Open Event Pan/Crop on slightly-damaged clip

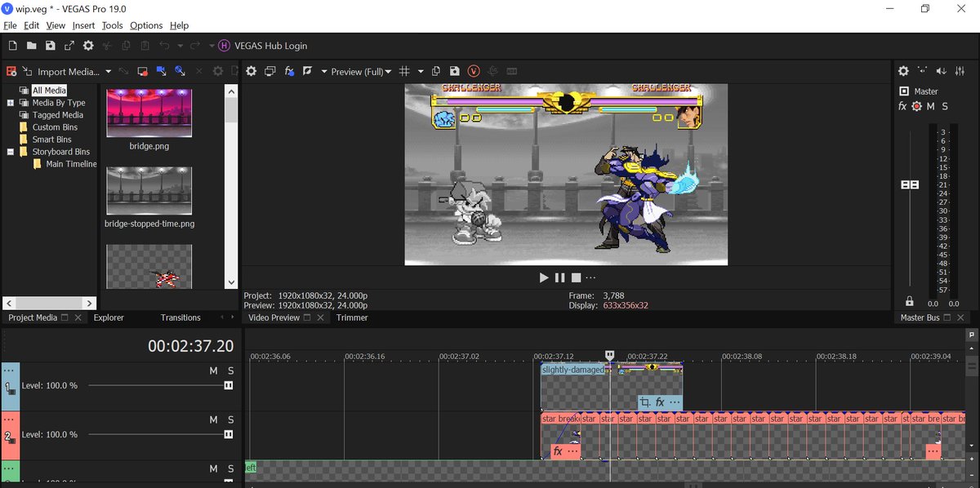644,402
